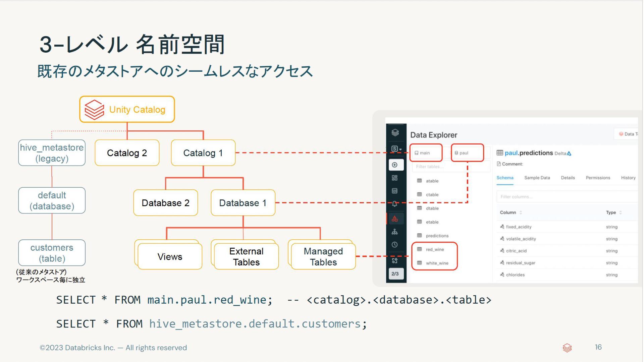
Task: Open the Query History clock icon
Action: (395, 245)
